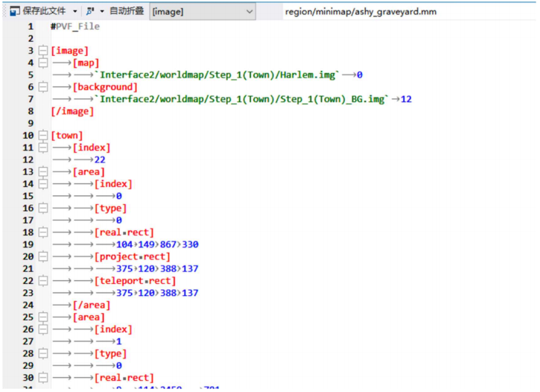Click the 保存此文件 save button

44,11
